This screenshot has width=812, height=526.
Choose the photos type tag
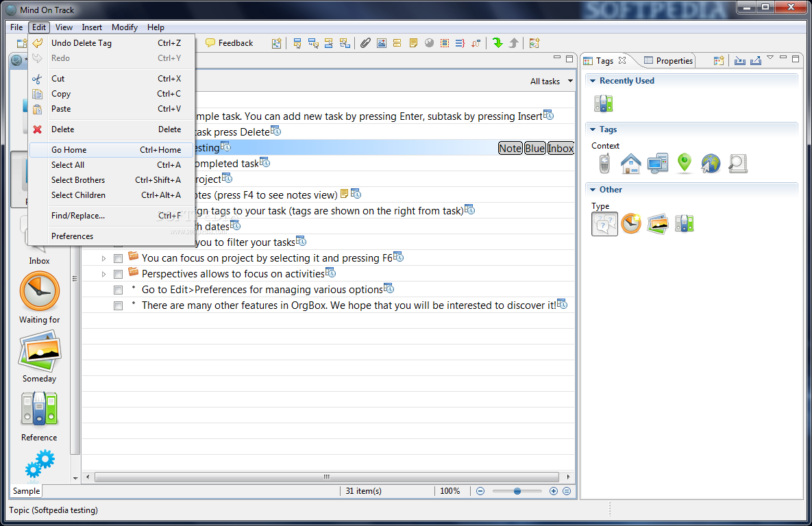click(x=658, y=224)
